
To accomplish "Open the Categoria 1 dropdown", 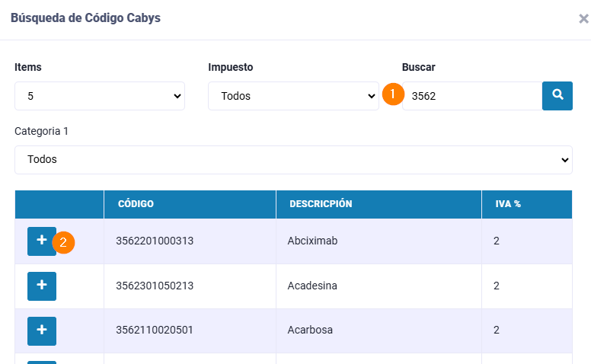I will [x=293, y=160].
